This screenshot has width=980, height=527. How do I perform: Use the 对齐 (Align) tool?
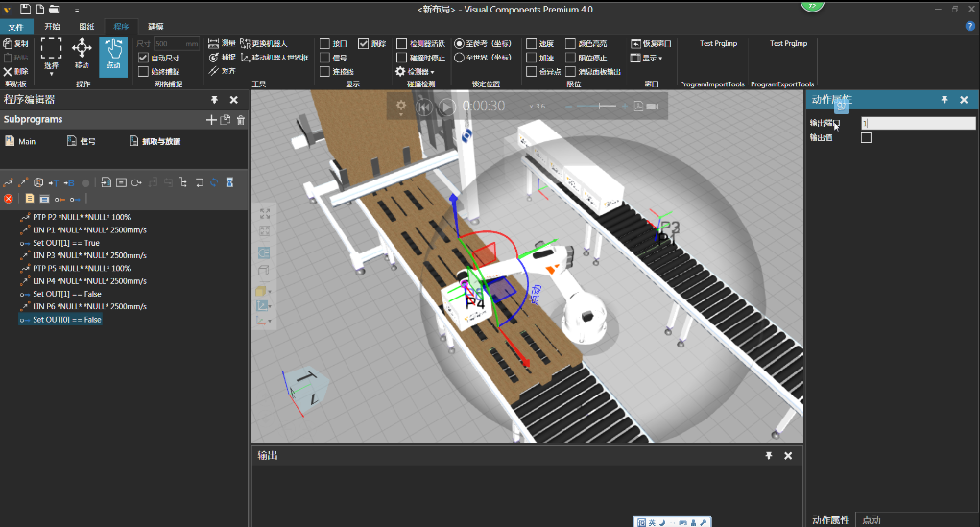tap(222, 71)
